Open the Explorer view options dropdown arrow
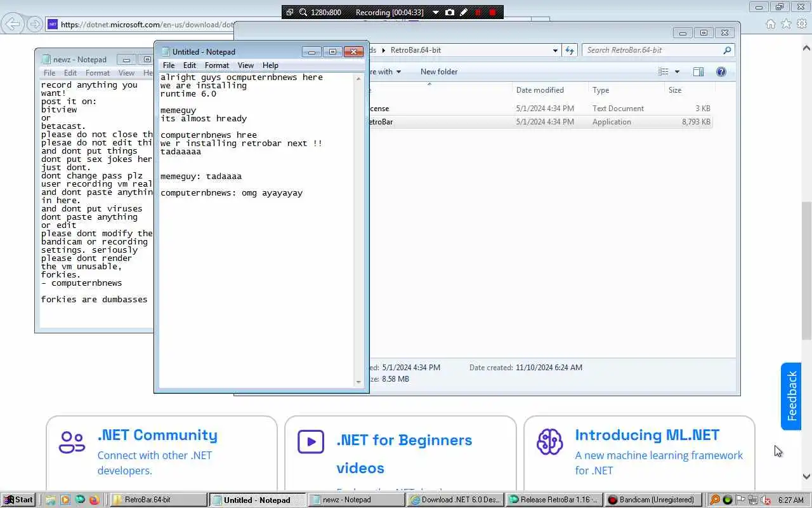Viewport: 812px width, 508px height. point(677,72)
